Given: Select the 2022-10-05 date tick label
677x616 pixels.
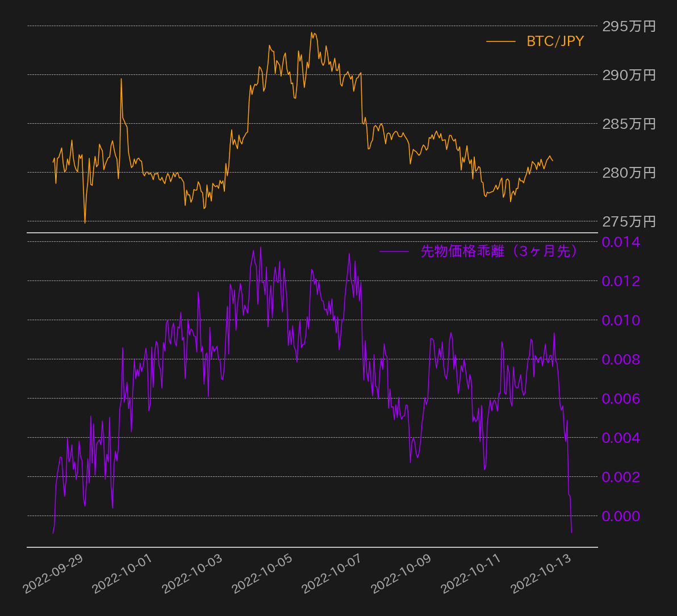Looking at the screenshot, I should (263, 575).
